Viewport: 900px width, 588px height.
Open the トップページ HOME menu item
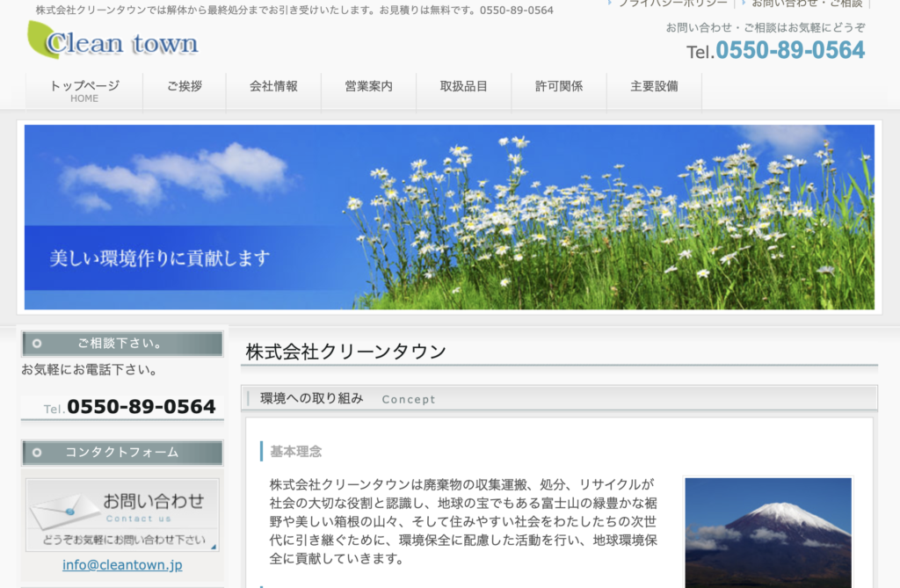coord(84,91)
